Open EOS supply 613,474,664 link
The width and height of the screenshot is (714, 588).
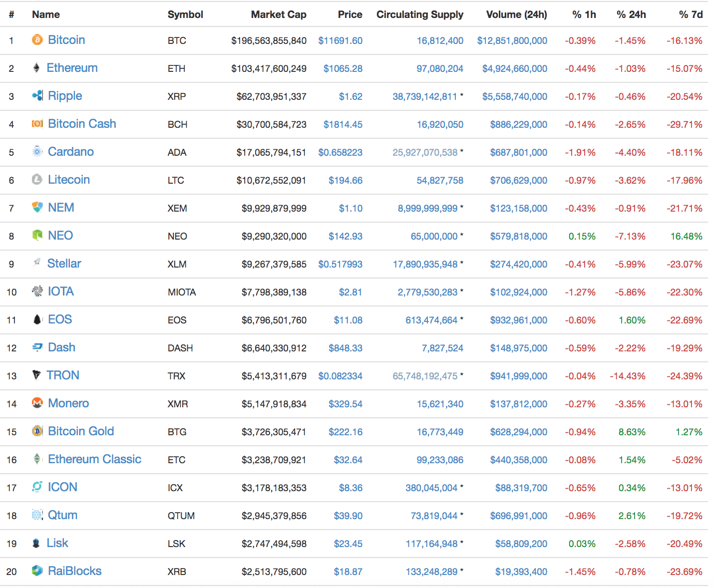click(x=432, y=320)
